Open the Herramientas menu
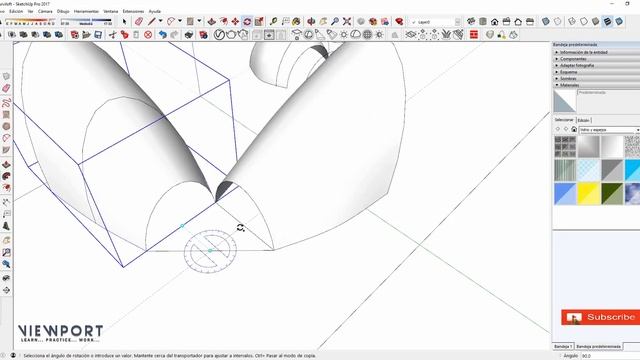Viewport: 640px width, 360px height. click(86, 11)
